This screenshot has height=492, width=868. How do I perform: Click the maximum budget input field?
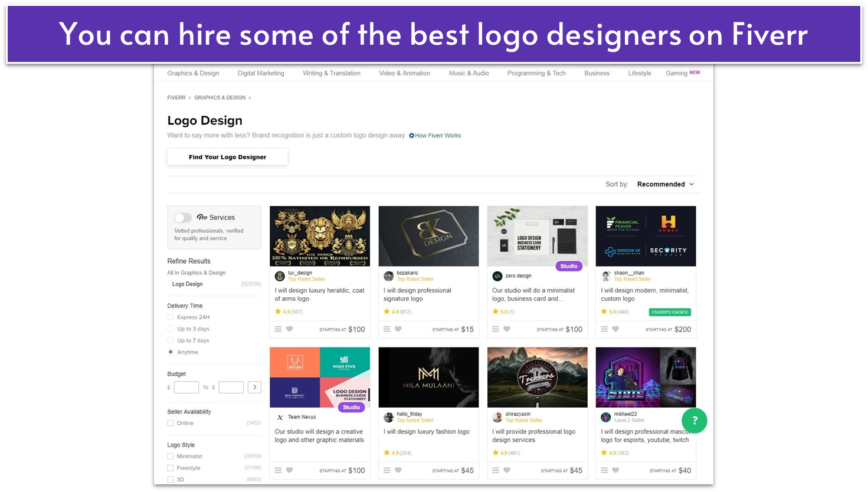pyautogui.click(x=231, y=387)
